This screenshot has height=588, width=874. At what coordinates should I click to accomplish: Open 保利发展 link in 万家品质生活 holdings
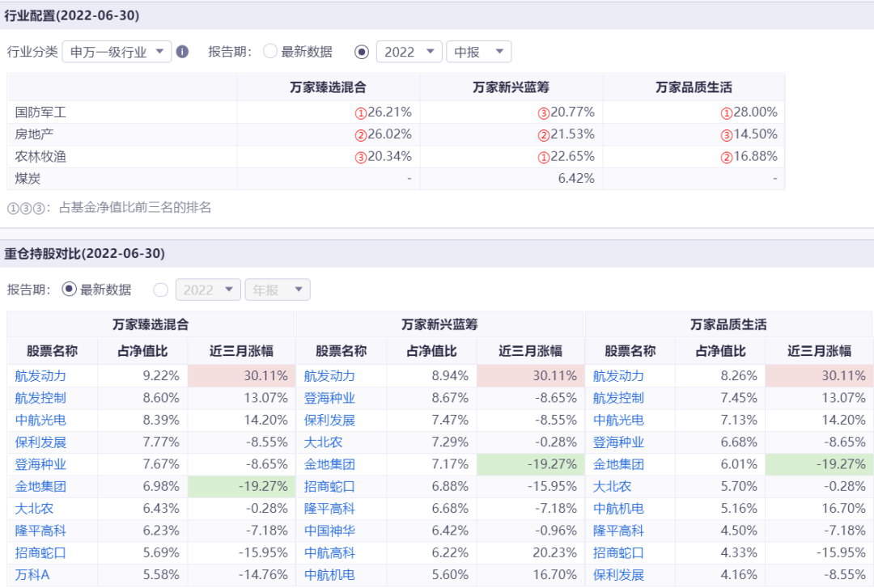pyautogui.click(x=618, y=574)
